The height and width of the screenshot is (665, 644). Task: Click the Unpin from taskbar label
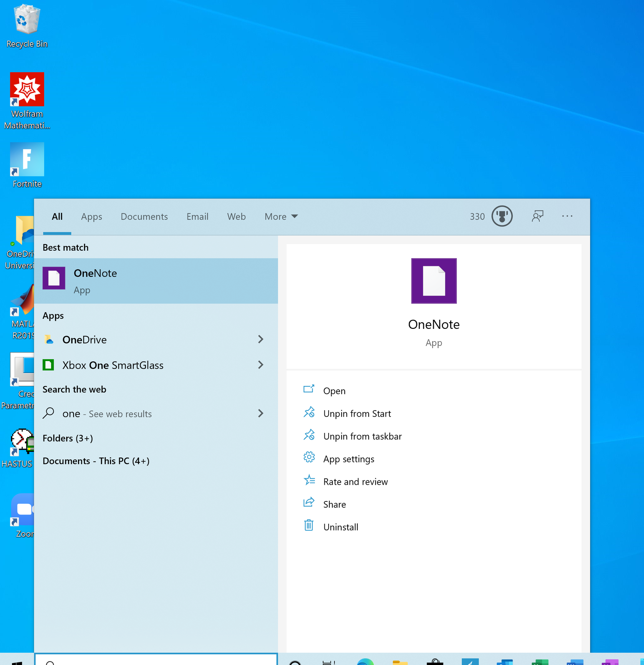tap(362, 436)
